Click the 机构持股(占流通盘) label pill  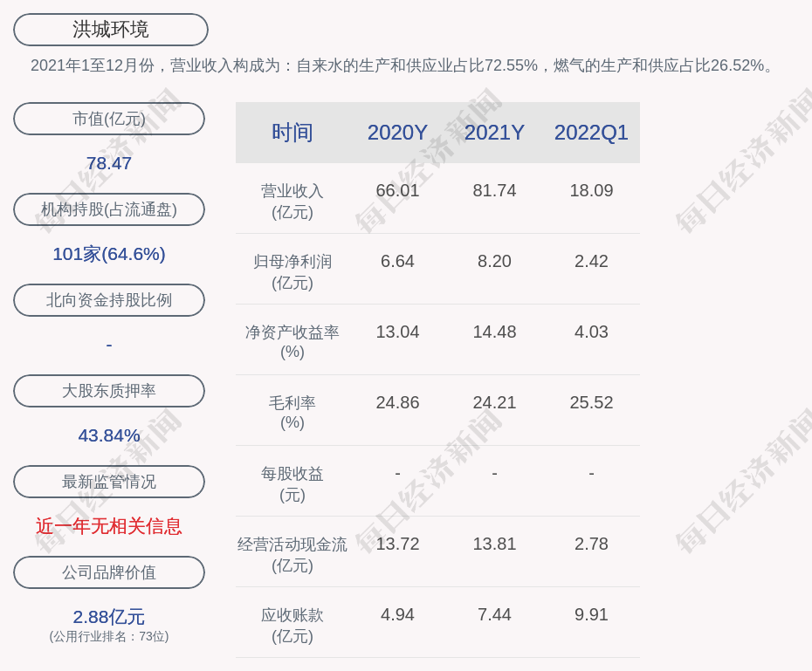[x=109, y=209]
